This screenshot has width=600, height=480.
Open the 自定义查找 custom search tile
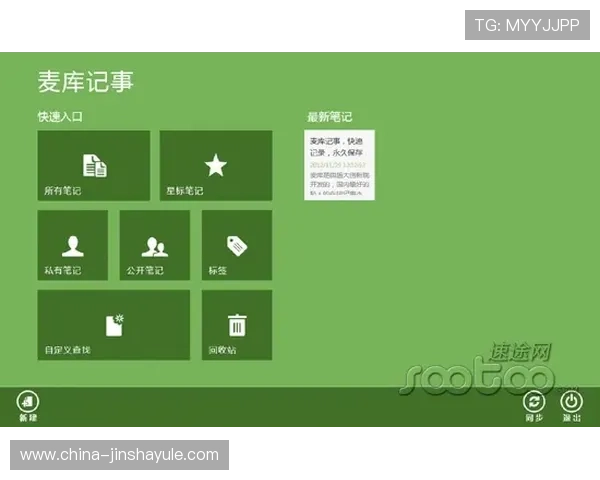[x=114, y=325]
